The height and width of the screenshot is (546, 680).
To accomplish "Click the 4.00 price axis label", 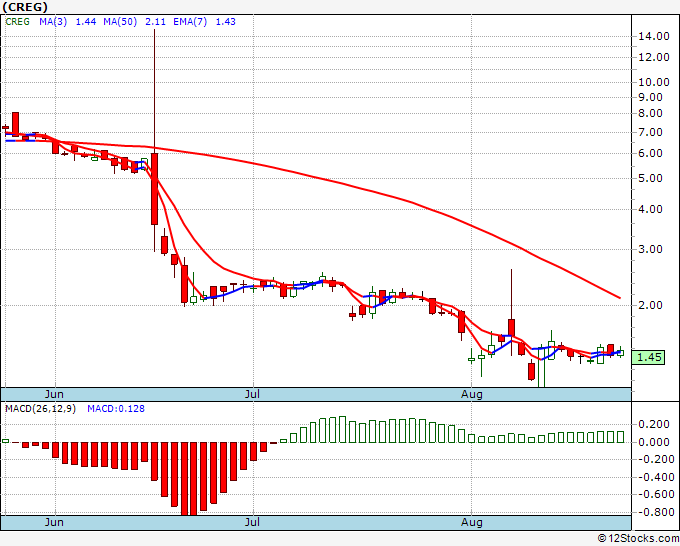I will point(651,209).
